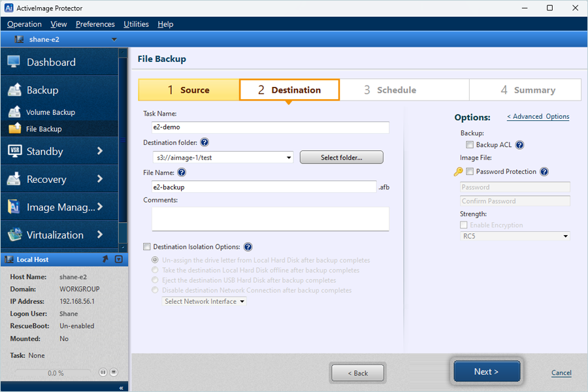This screenshot has height=392, width=588.
Task: Go to the 1 Source step tab
Action: [189, 90]
